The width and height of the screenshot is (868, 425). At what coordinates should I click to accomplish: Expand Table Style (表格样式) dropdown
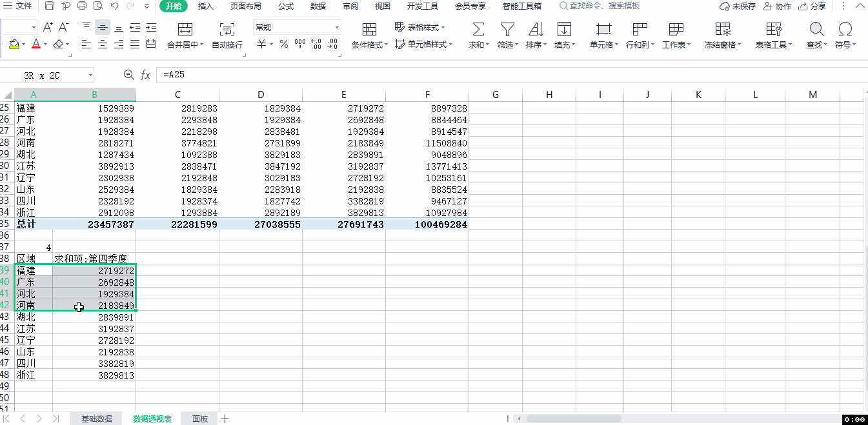tap(443, 28)
